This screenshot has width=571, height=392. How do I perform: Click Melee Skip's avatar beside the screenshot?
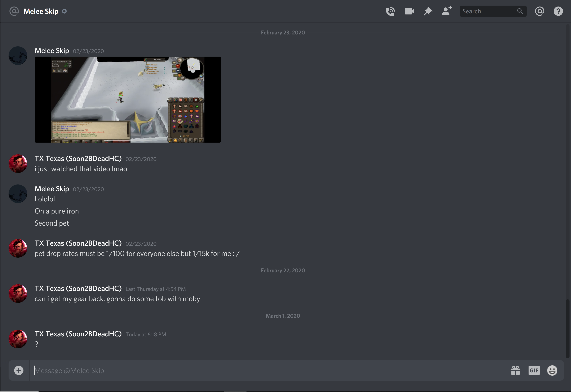pyautogui.click(x=18, y=55)
